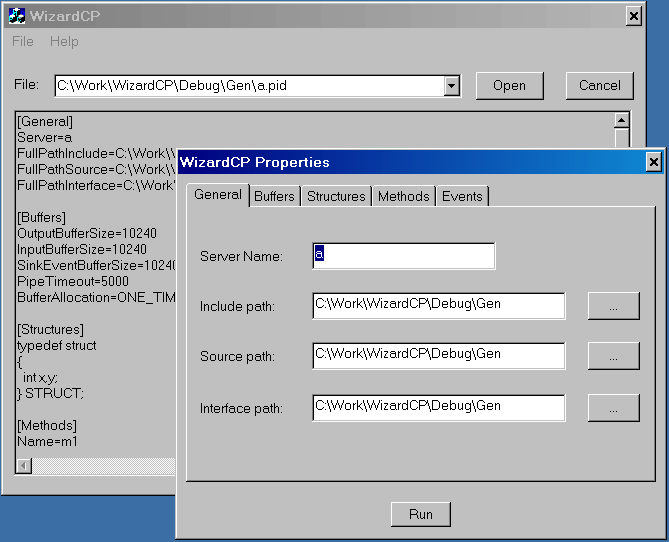This screenshot has height=542, width=669.
Task: Switch to the Buffers tab
Action: pyautogui.click(x=274, y=196)
